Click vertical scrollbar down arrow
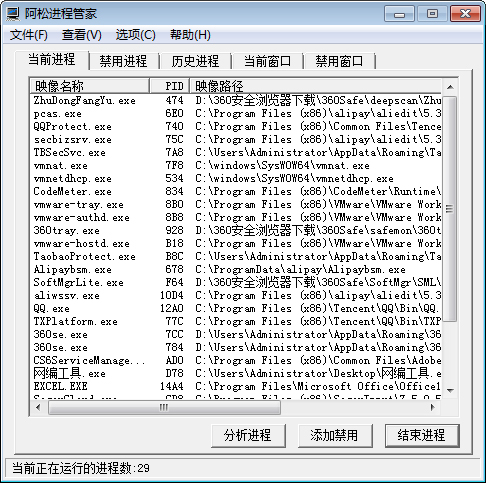 pos(450,390)
